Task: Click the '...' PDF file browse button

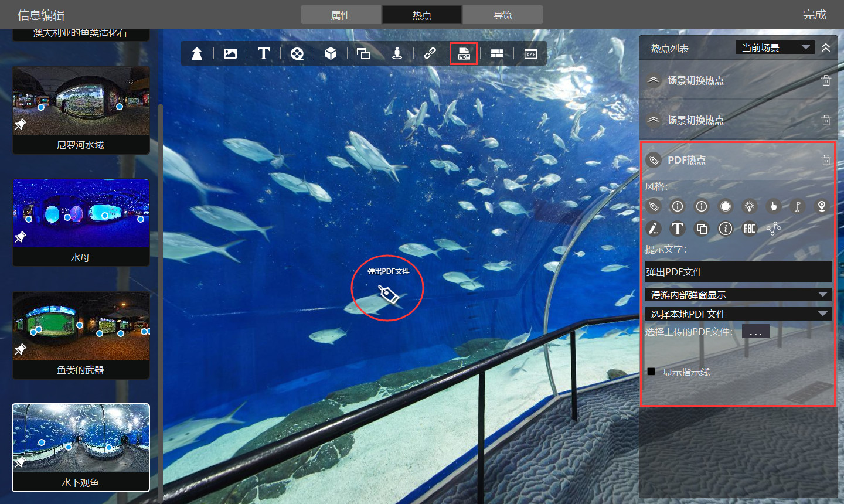Action: click(755, 332)
